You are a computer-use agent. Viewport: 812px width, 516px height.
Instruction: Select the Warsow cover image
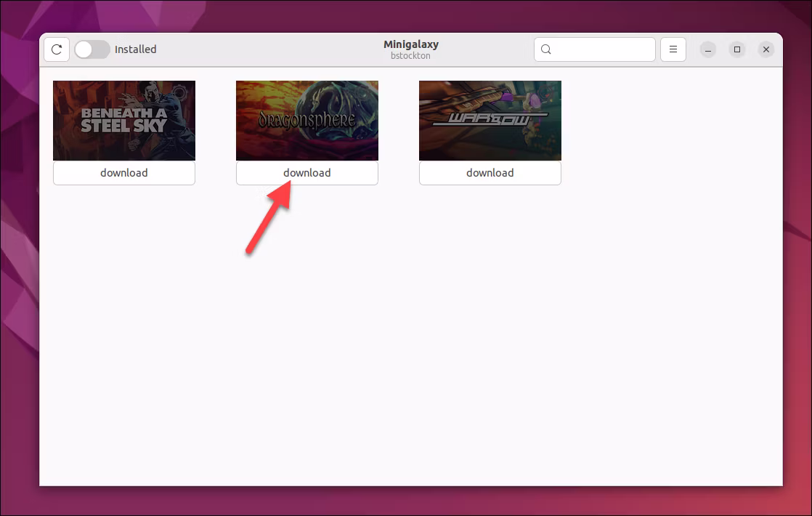point(490,121)
